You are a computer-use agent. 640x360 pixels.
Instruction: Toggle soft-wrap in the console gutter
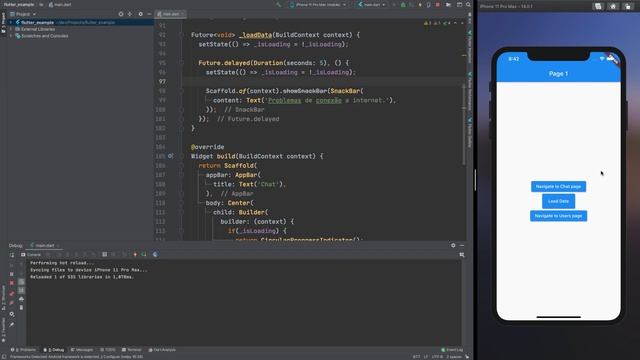point(21,282)
